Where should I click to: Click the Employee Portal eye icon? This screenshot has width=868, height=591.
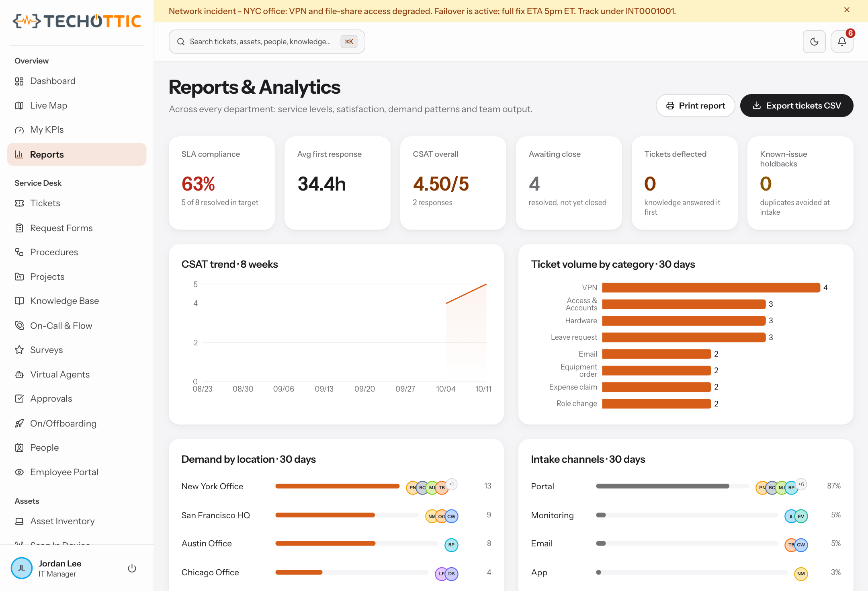[19, 472]
